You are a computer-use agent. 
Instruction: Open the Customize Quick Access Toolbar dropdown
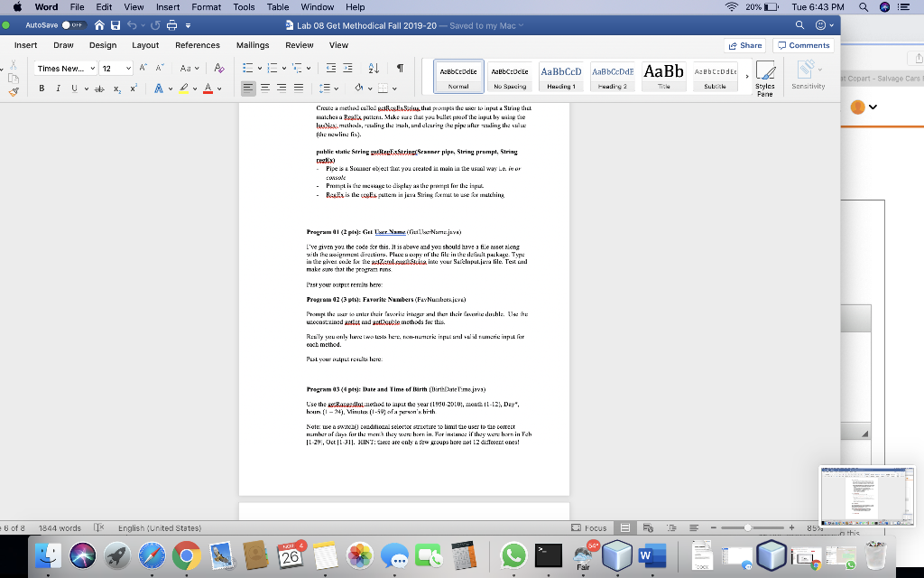(x=188, y=25)
